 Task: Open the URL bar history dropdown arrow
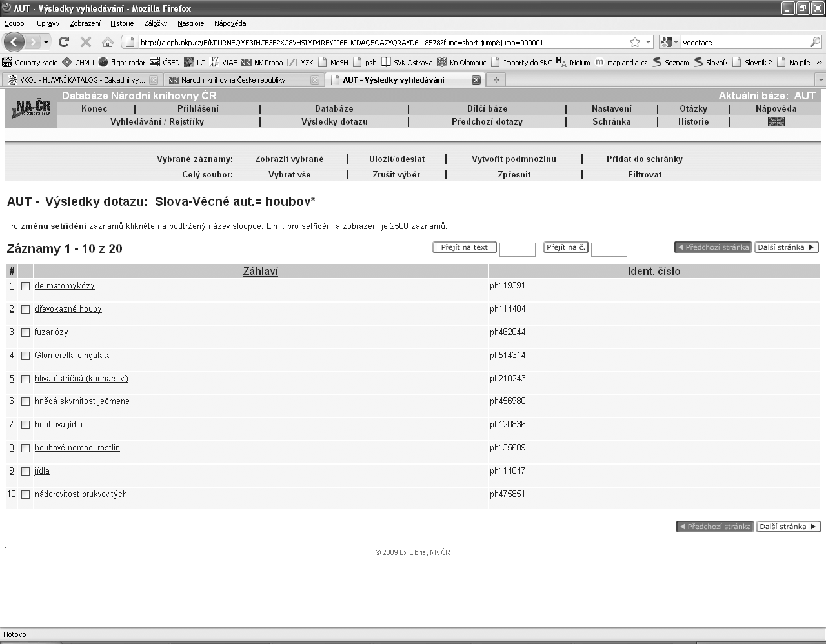coord(648,42)
